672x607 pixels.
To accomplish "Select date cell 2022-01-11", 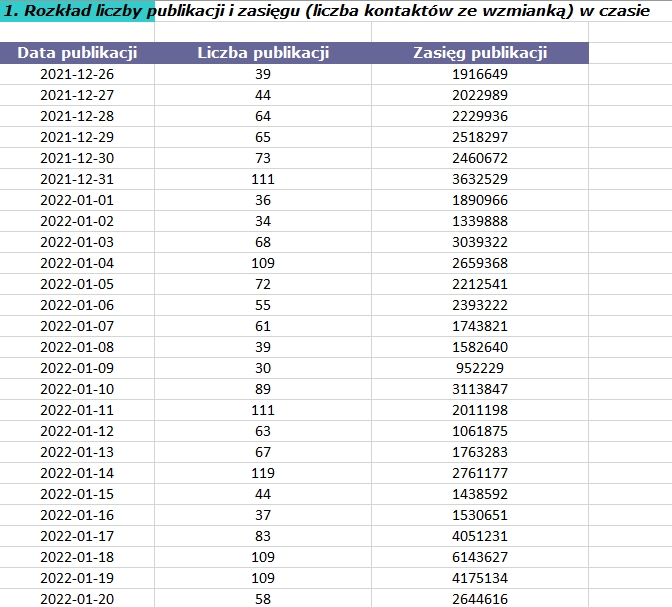I will coord(77,410).
